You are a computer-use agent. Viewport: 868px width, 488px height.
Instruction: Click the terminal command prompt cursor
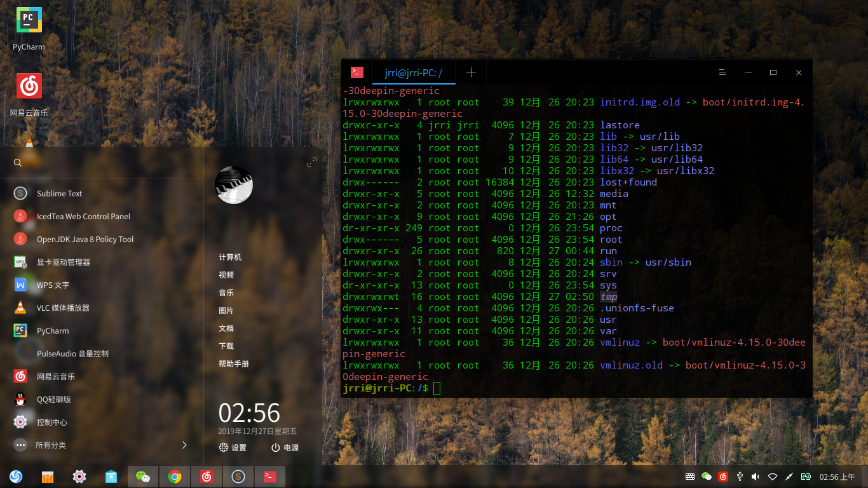point(437,388)
